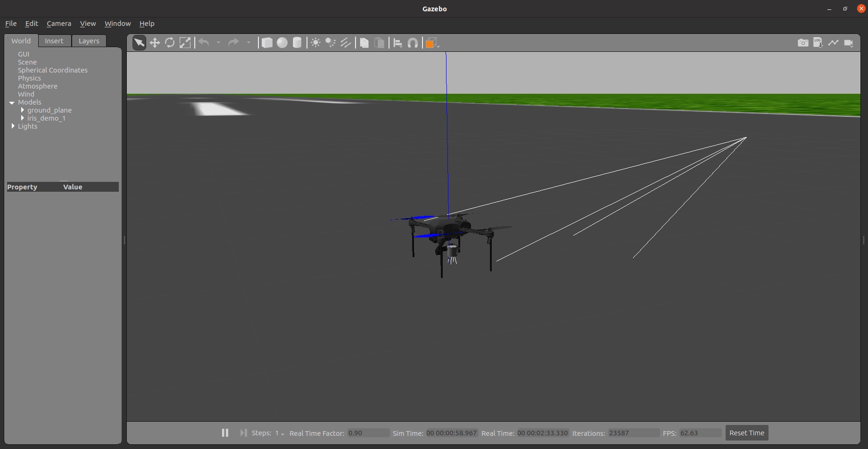Screen dimensions: 868x449
Task: Click the Paste icon in toolbar
Action: pyautogui.click(x=379, y=43)
